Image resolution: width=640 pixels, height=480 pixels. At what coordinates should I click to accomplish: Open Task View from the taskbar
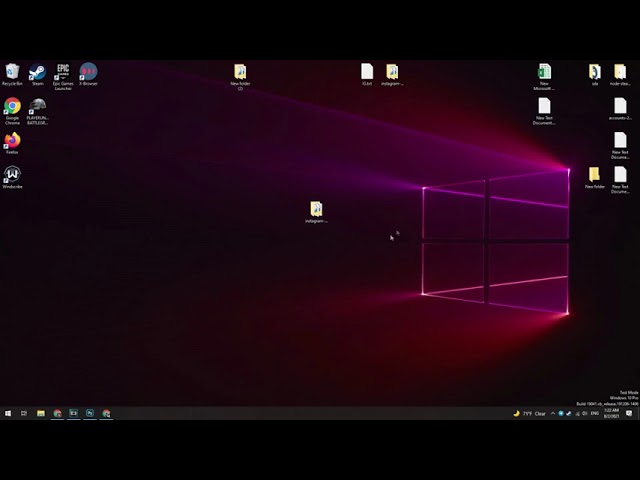pyautogui.click(x=24, y=413)
